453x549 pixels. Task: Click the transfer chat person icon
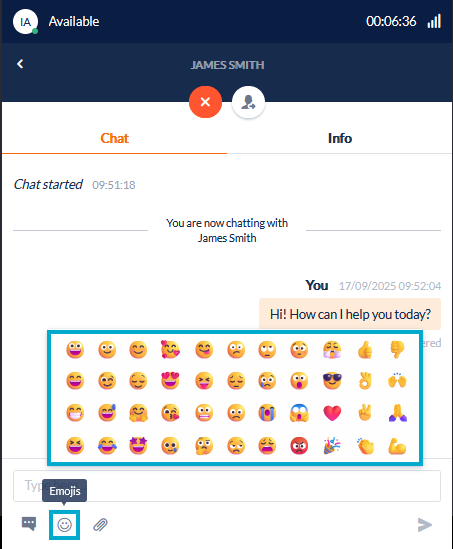(248, 102)
